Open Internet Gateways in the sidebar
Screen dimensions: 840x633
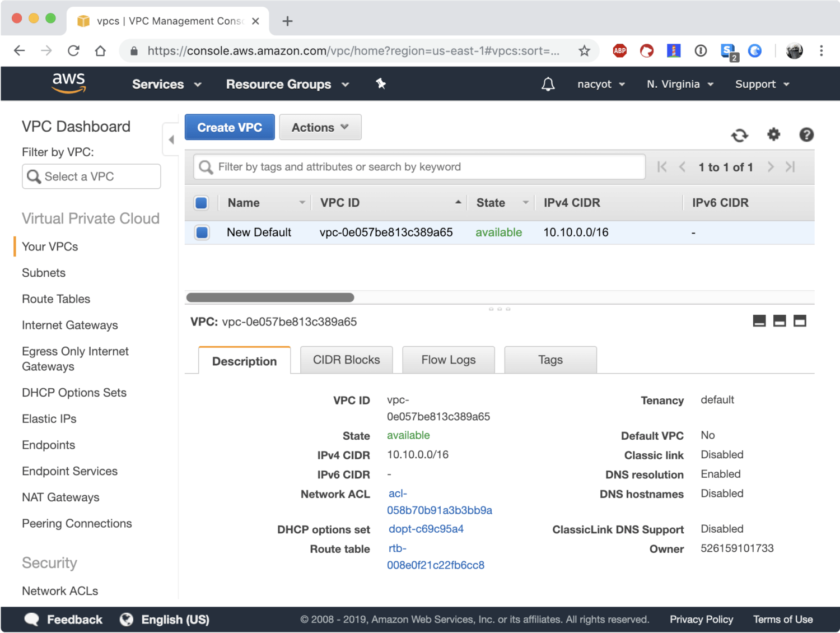coord(70,325)
